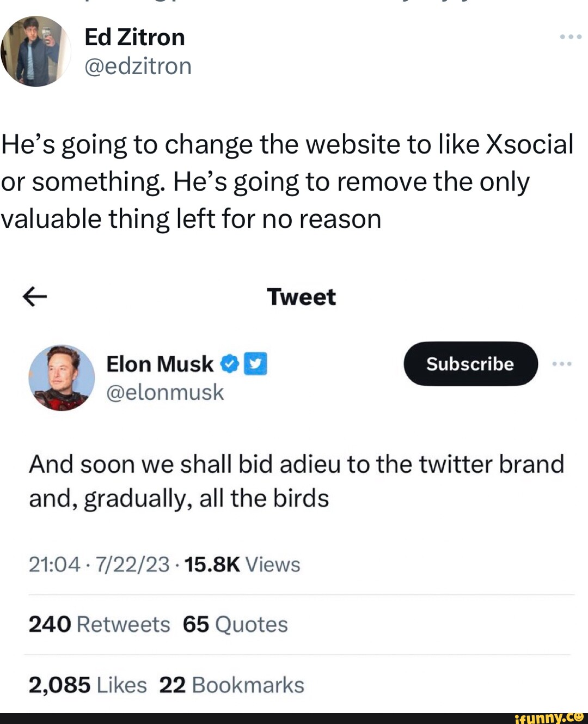Click the Twitter bird icon beside Elon Musk
Image resolution: width=588 pixels, height=724 pixels.
click(256, 364)
